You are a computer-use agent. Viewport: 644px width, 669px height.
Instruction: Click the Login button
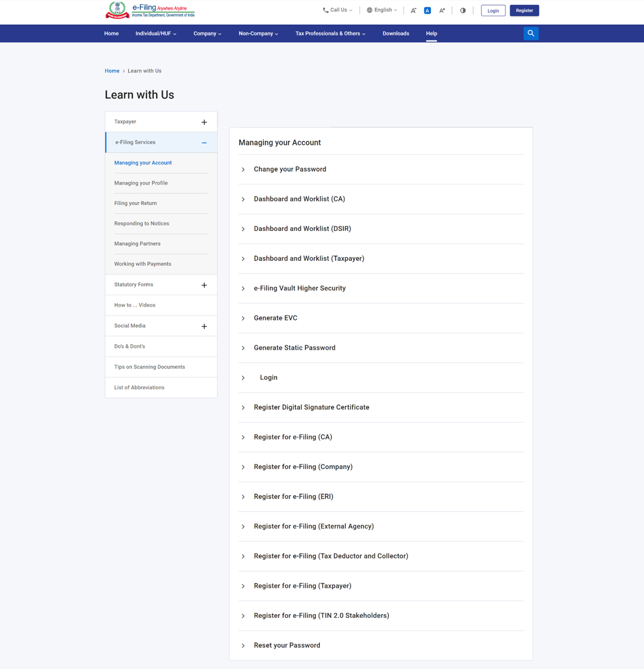[x=493, y=10]
